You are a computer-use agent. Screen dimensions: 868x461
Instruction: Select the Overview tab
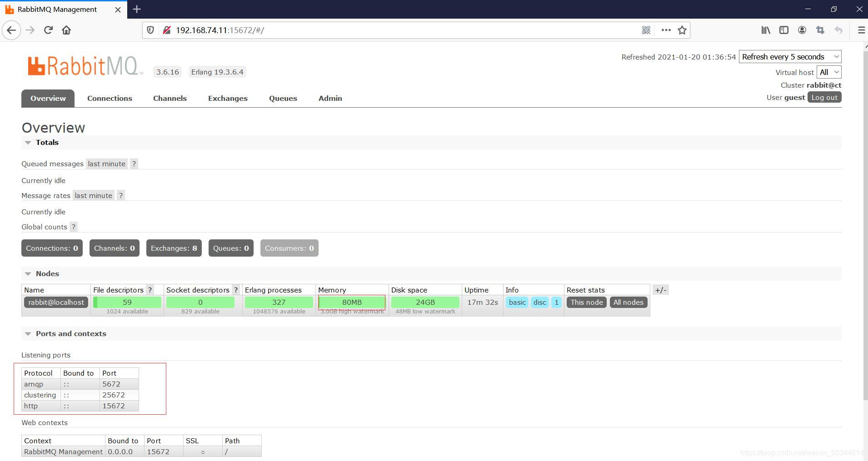tap(48, 99)
